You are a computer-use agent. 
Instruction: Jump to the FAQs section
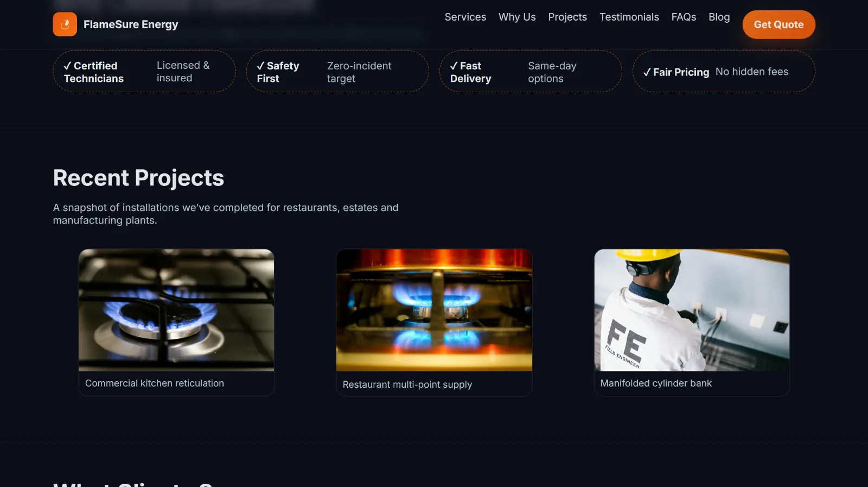click(x=683, y=17)
